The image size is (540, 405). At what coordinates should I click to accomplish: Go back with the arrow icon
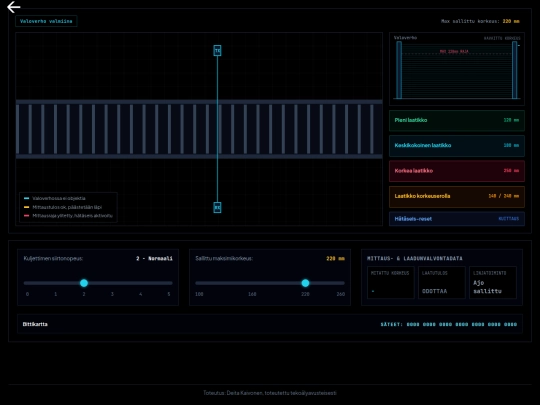(x=14, y=7)
